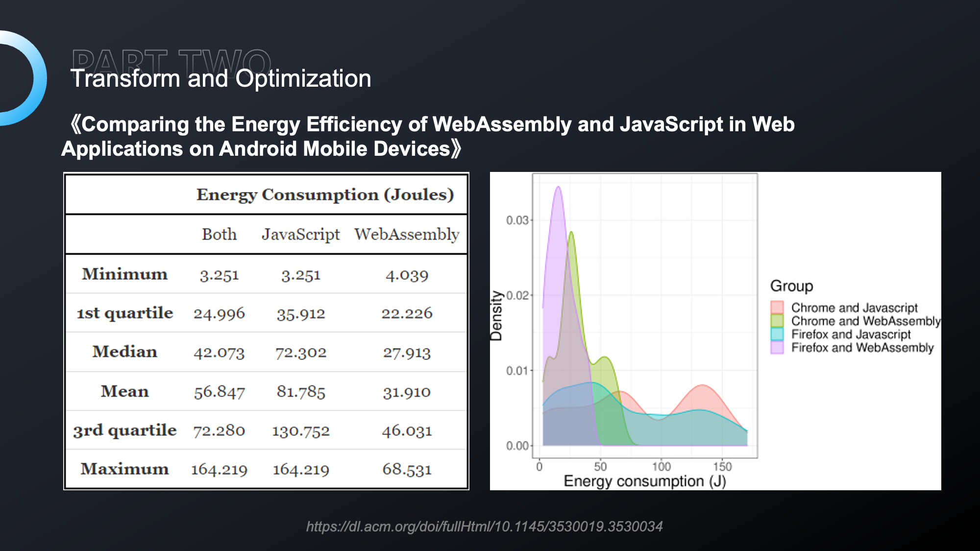
Task: Select WebAssembly 3rd quartile value 46.031
Action: pos(407,431)
